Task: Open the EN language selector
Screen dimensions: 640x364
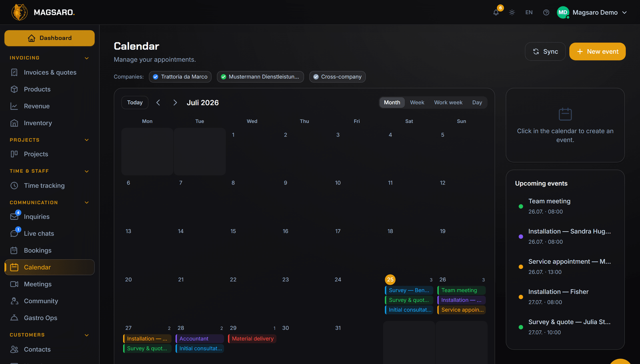Action: 529,12
